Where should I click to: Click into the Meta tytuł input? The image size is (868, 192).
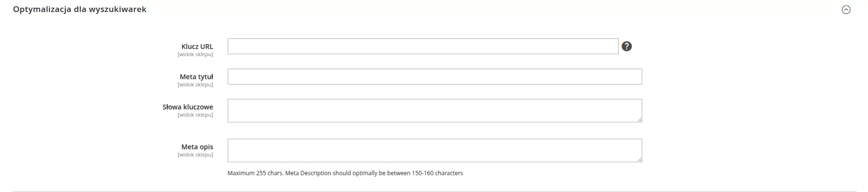coord(434,77)
